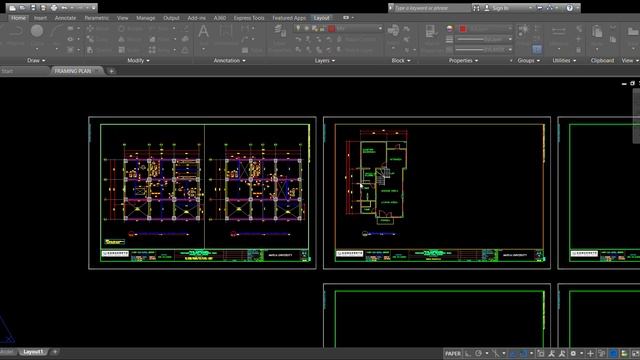The height and width of the screenshot is (360, 640).
Task: Open the Layer Properties manager icon
Action: click(280, 31)
